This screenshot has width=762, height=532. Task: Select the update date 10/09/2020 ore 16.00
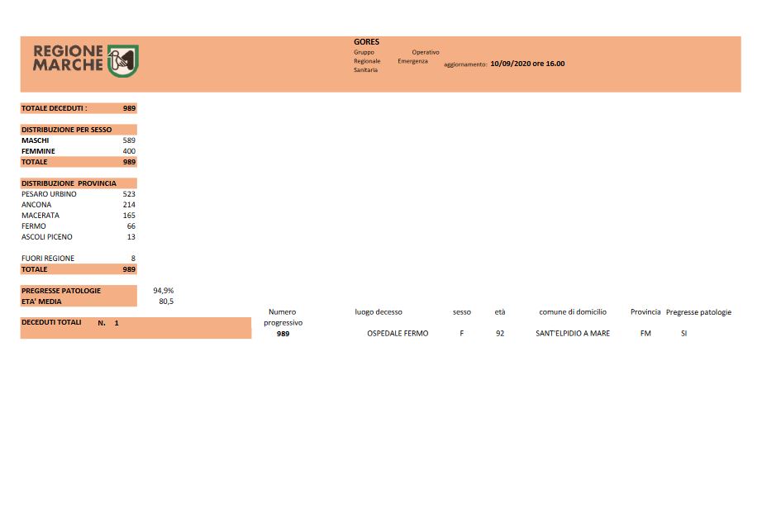527,63
